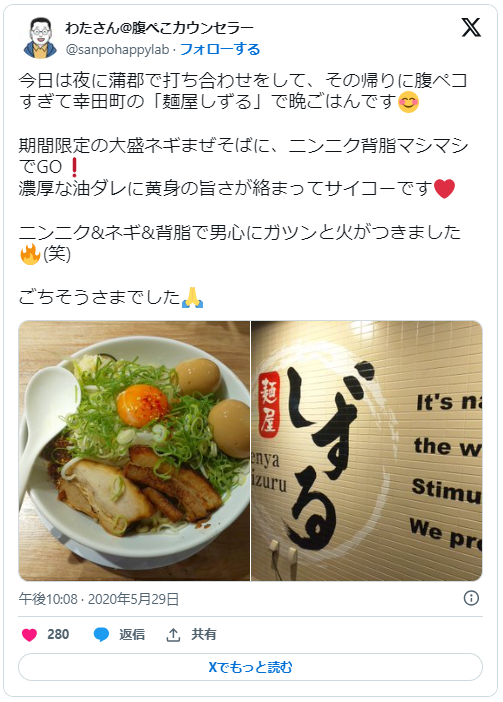This screenshot has height=702, width=503.
Task: Click the X logo icon
Action: (471, 28)
